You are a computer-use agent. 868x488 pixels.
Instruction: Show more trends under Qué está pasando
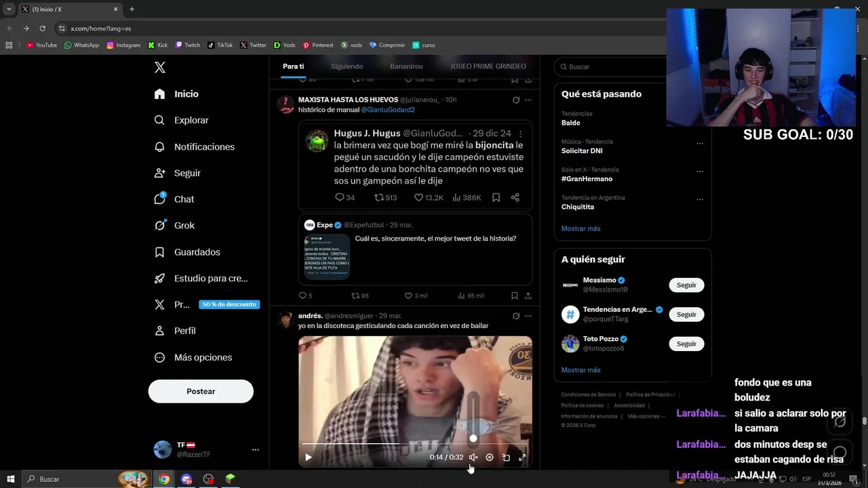pos(581,228)
